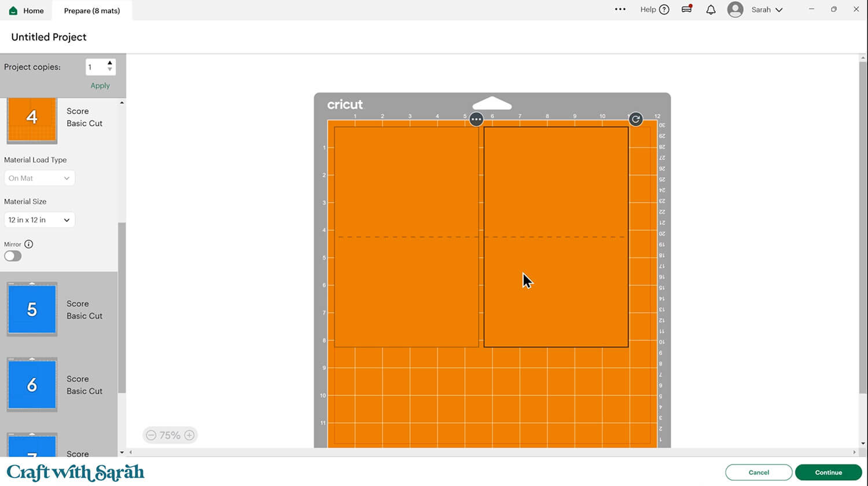Click the Home house icon

point(13,10)
